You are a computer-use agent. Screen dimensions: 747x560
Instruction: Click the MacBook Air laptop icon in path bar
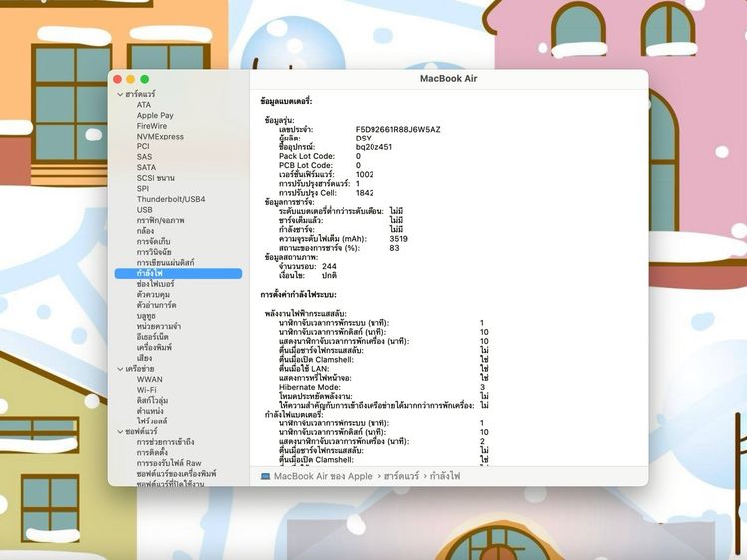pyautogui.click(x=265, y=477)
